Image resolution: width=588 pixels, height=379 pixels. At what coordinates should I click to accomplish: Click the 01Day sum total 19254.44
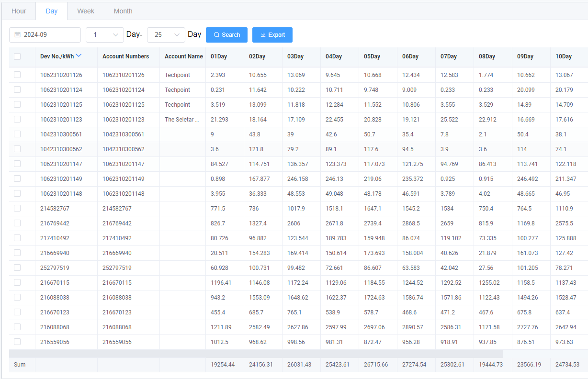(223, 364)
